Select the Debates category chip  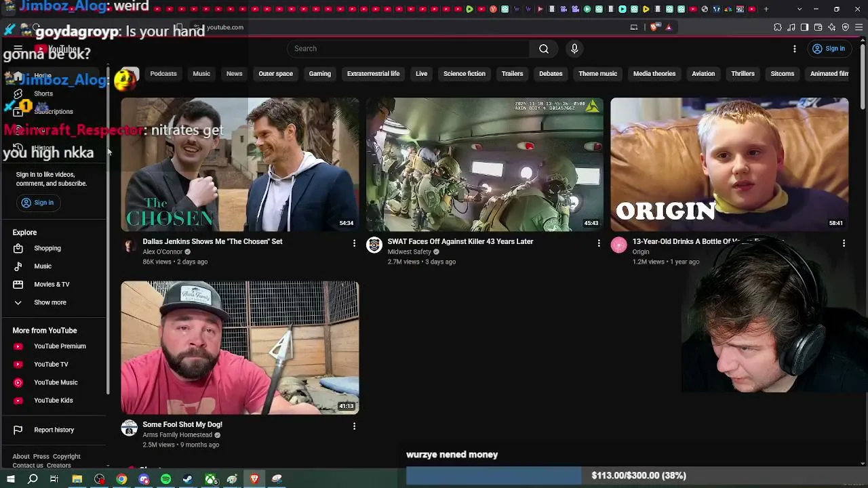[551, 74]
